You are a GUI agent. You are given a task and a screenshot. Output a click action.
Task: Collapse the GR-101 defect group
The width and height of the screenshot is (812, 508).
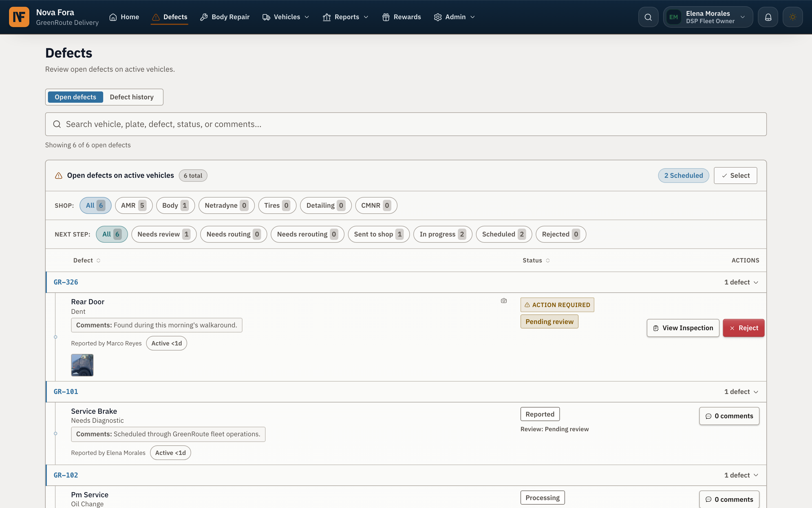pyautogui.click(x=741, y=392)
